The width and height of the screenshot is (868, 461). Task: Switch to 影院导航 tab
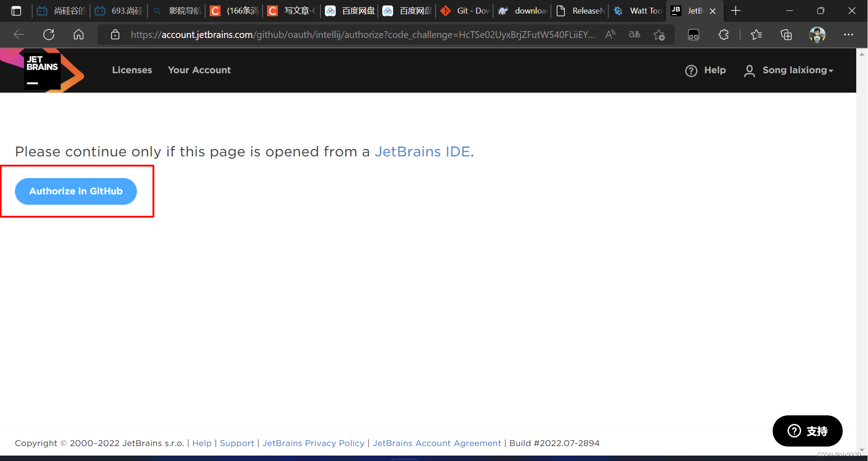coord(177,11)
